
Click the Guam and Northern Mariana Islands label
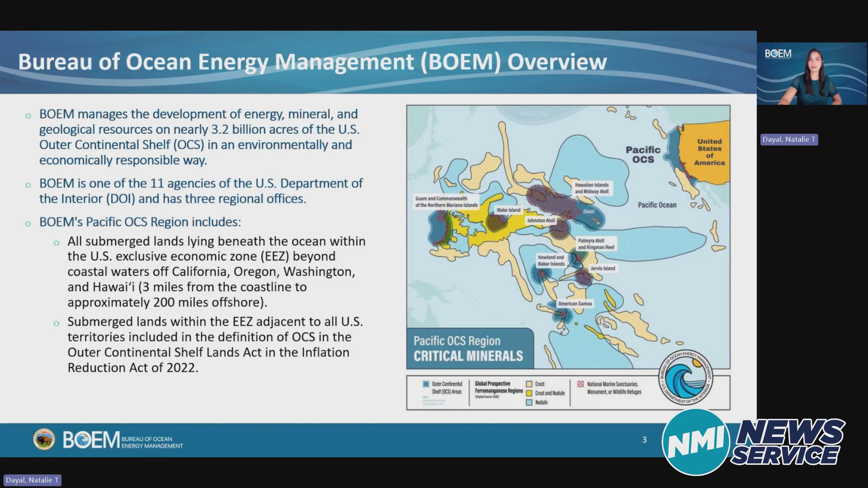click(446, 202)
